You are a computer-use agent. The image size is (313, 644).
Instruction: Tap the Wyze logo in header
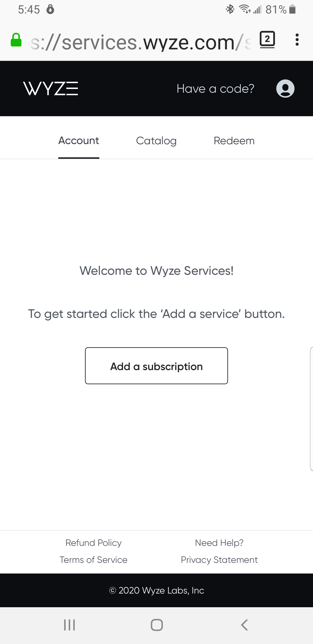50,89
